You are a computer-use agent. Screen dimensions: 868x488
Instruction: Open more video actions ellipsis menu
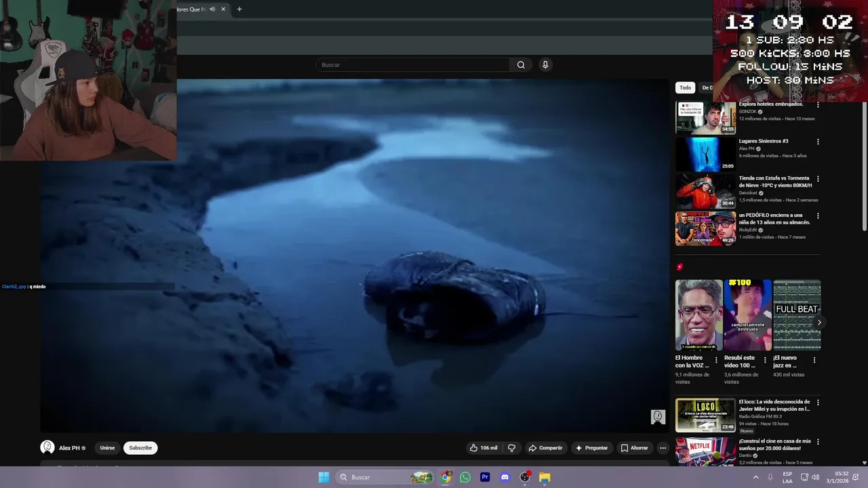(x=663, y=448)
